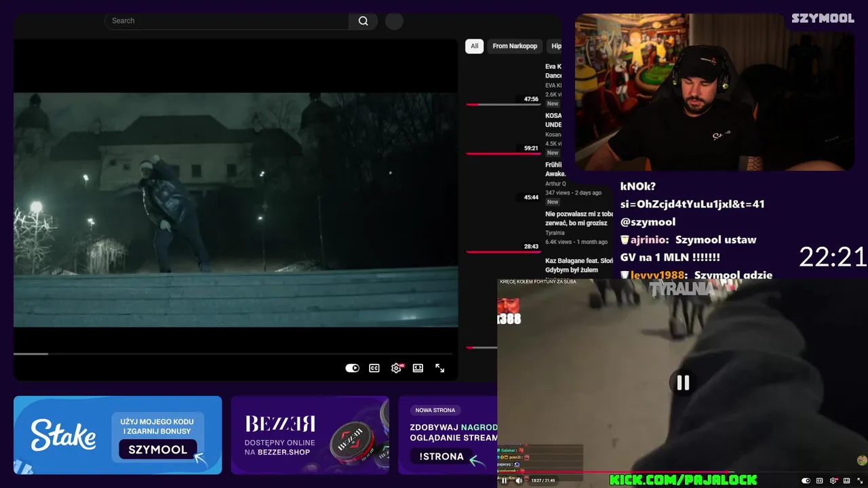Click the small pause button in overlay player bar
The width and height of the screenshot is (868, 488).
click(504, 481)
